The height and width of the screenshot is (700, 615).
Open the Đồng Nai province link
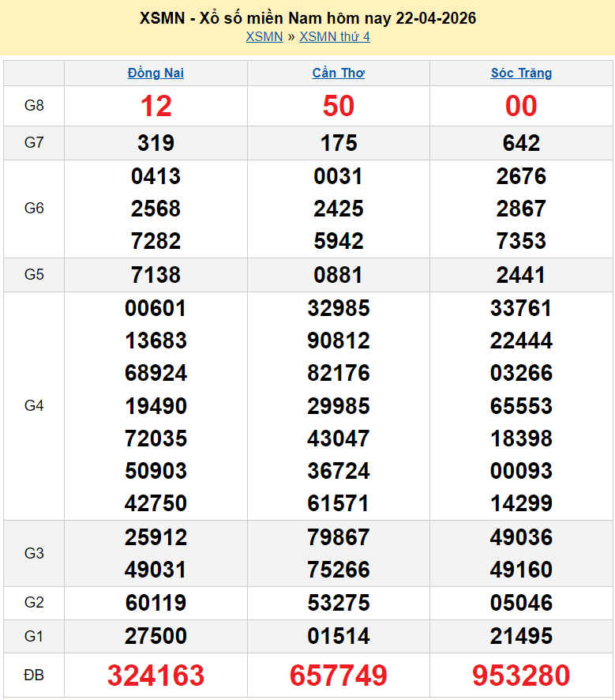pyautogui.click(x=156, y=73)
